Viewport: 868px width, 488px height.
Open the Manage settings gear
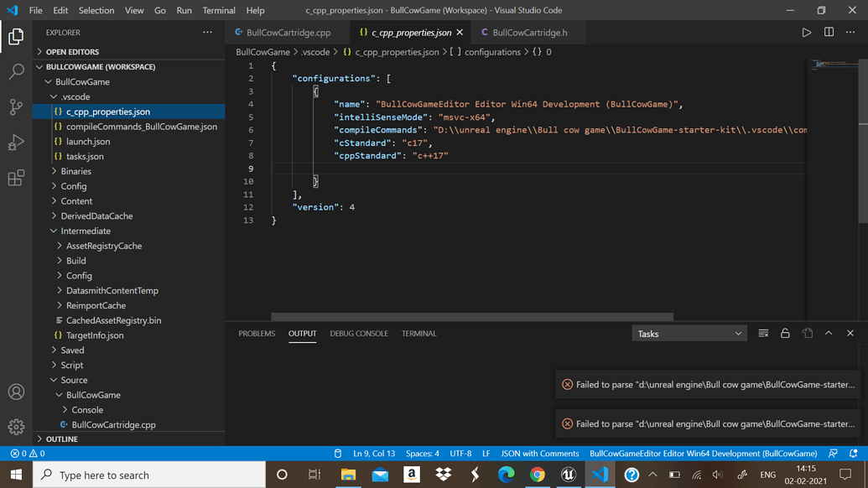(x=15, y=428)
